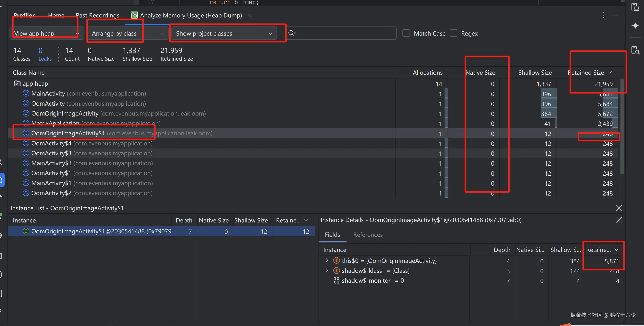
Task: Sort by Allocations column header
Action: [x=428, y=72]
